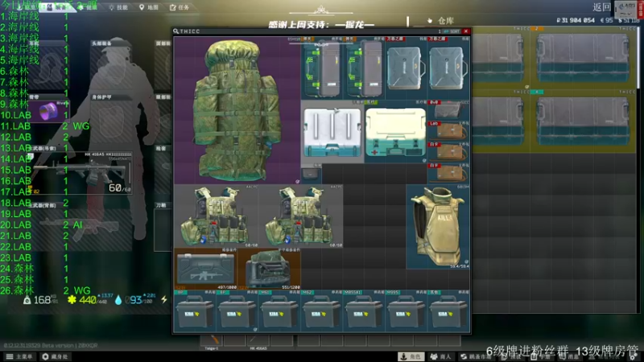The image size is (644, 362).
Task: Click the Main Menu button
Action: pyautogui.click(x=19, y=356)
